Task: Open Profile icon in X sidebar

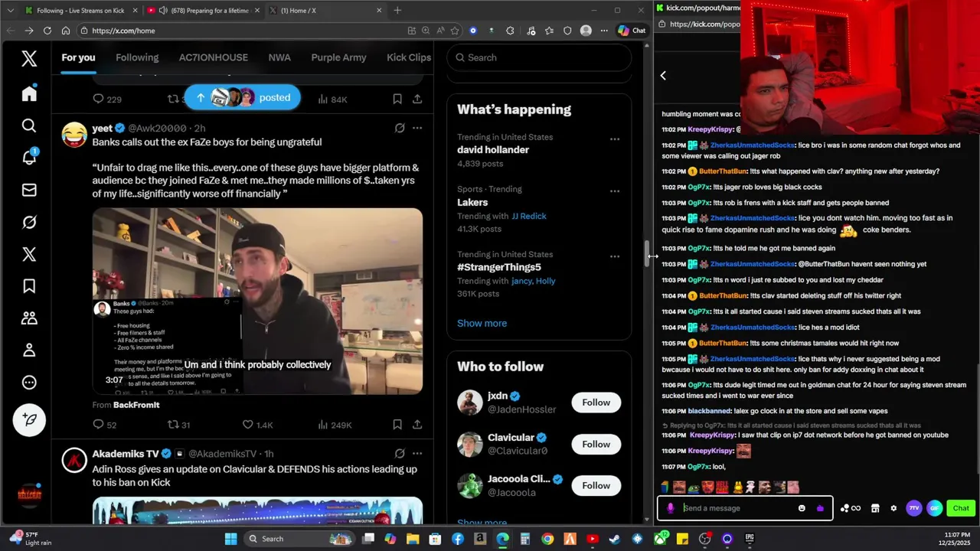Action: click(29, 350)
